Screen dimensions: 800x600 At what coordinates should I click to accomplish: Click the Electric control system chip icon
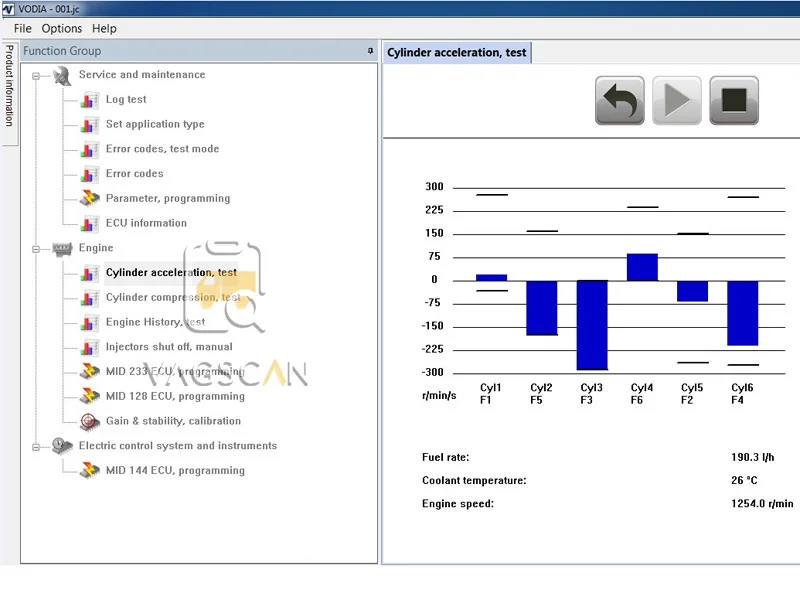62,446
